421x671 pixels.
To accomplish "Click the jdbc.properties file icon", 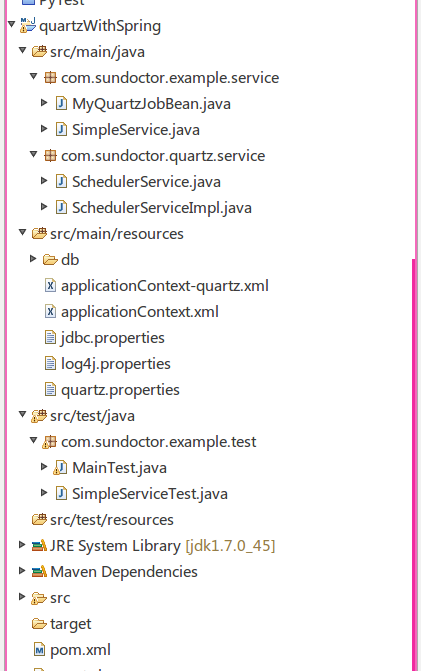I will point(50,338).
